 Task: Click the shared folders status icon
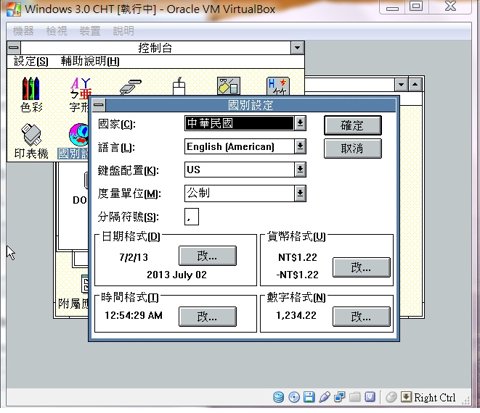[x=355, y=397]
